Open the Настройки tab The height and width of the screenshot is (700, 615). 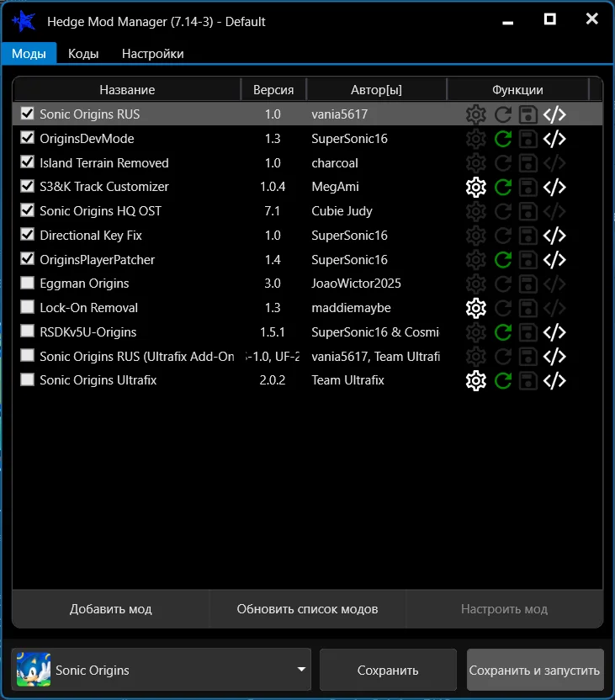pyautogui.click(x=152, y=54)
